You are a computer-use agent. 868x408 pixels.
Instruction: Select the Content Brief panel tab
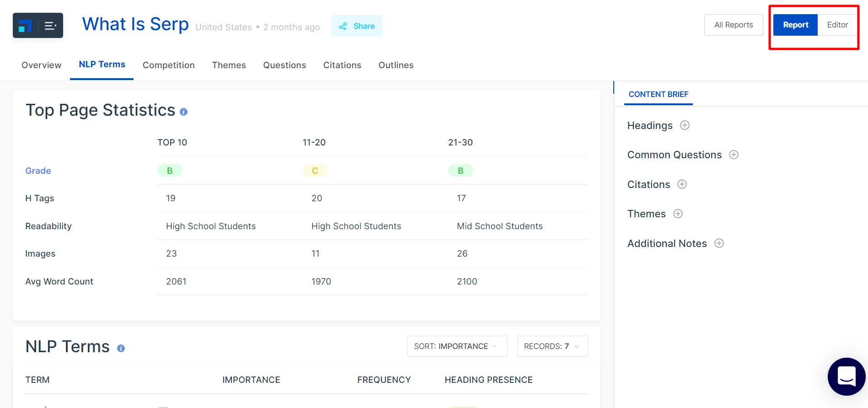(658, 94)
